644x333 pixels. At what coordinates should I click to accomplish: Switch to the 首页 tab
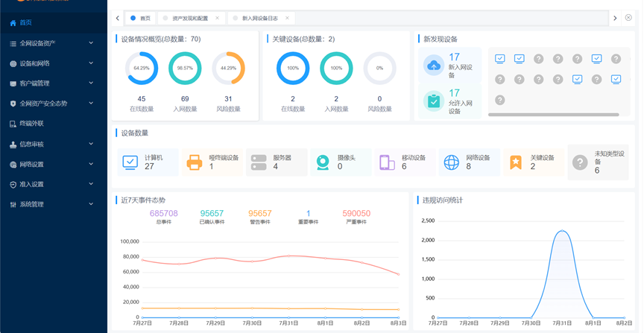tap(140, 18)
